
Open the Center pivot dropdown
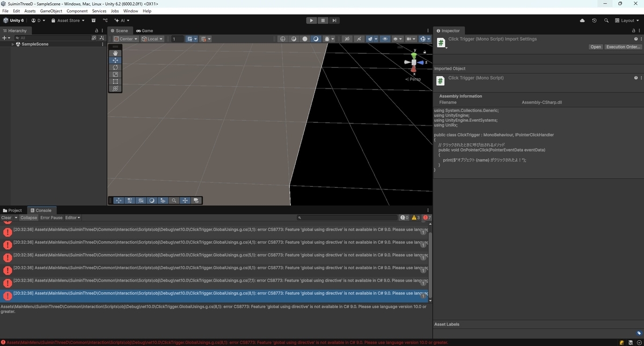pos(126,39)
